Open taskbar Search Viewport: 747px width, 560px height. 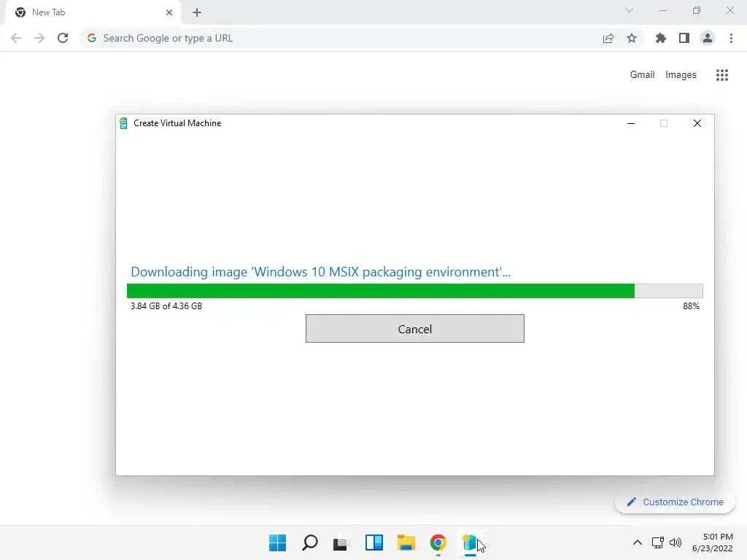point(309,542)
